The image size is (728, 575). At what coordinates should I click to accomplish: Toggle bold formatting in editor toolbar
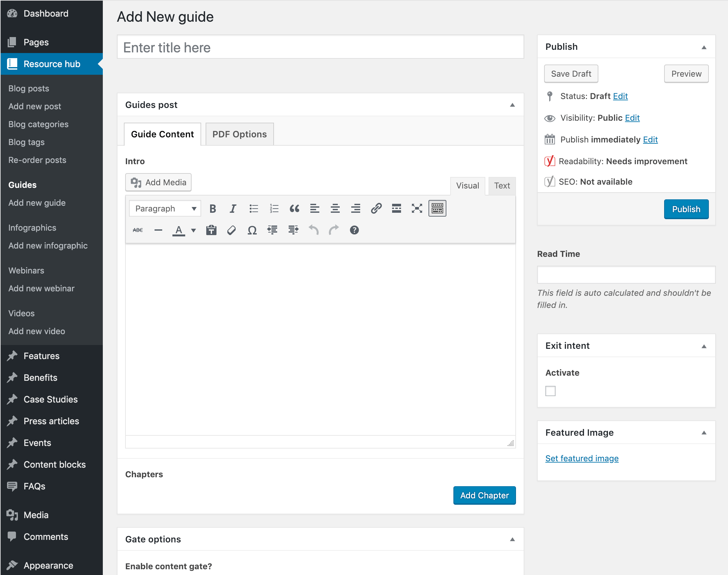coord(213,209)
